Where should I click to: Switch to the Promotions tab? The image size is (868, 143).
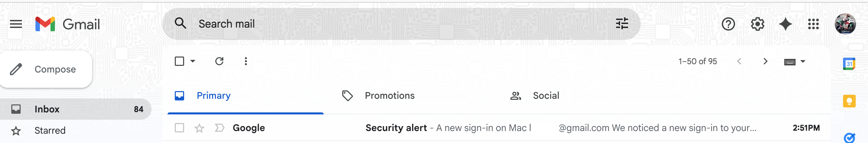click(x=389, y=96)
